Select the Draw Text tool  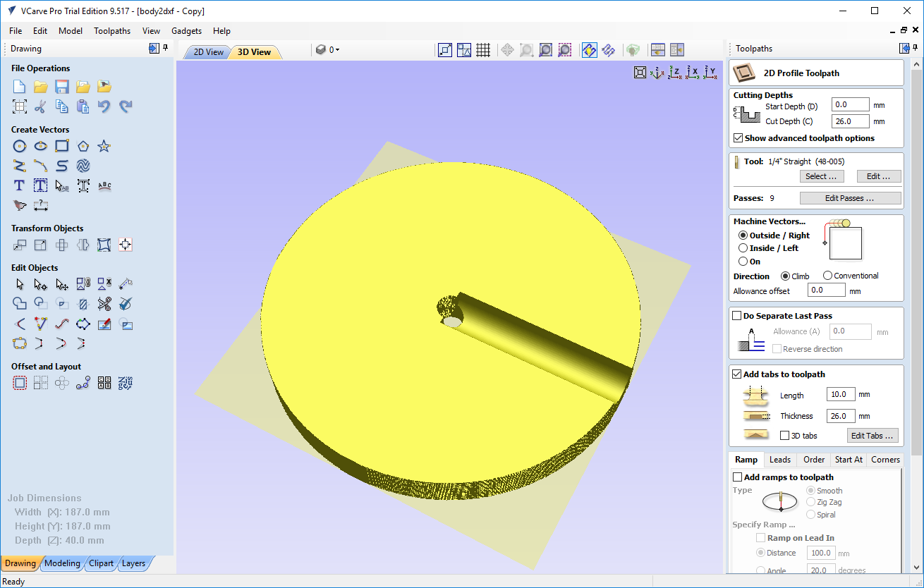pos(20,185)
